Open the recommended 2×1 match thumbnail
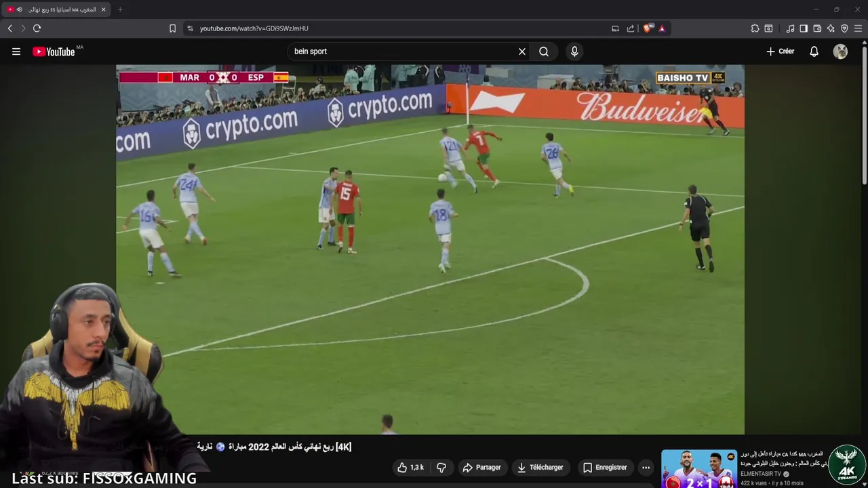The image size is (868, 488). tap(699, 468)
